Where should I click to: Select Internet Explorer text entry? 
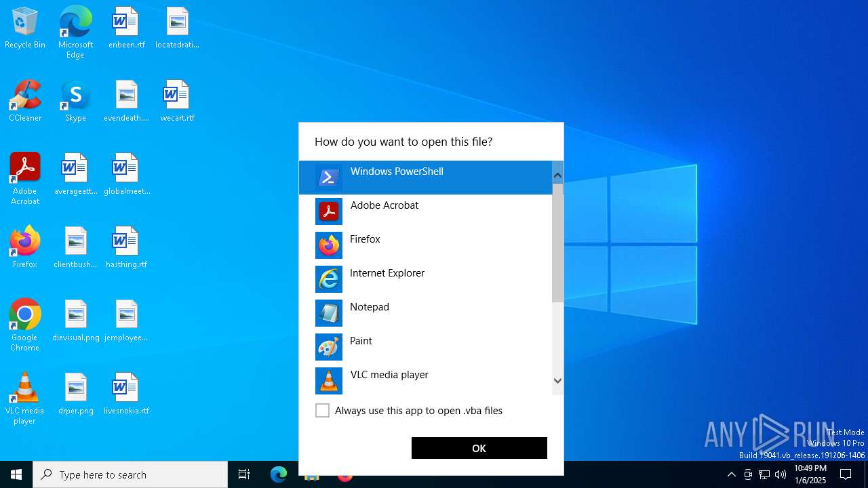[387, 273]
